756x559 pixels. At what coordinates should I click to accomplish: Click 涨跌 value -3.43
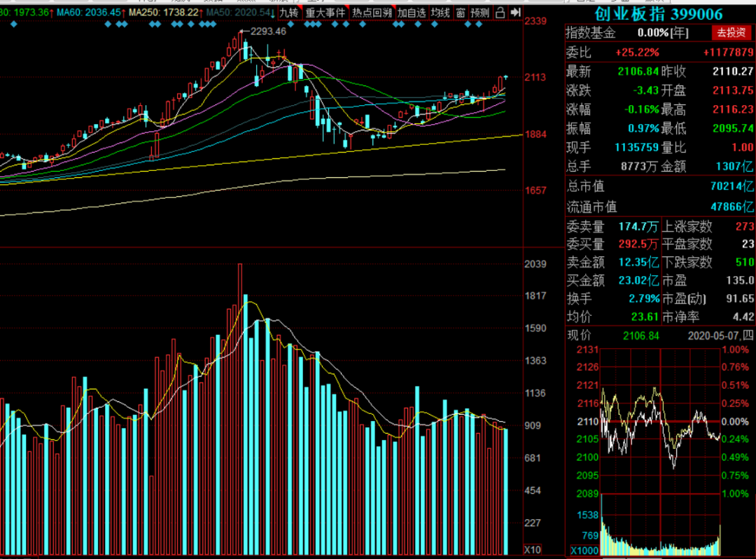pyautogui.click(x=646, y=90)
